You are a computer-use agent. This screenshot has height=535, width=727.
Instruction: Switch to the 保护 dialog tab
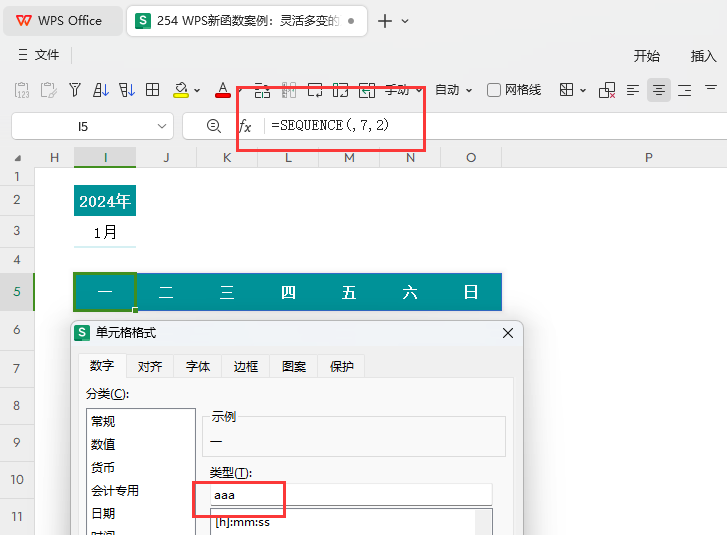pyautogui.click(x=342, y=367)
